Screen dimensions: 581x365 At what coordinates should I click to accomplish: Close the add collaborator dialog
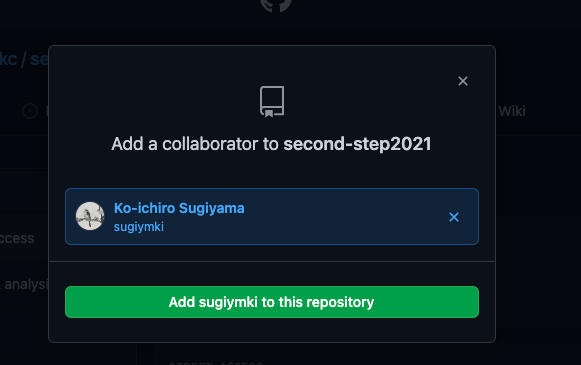463,81
